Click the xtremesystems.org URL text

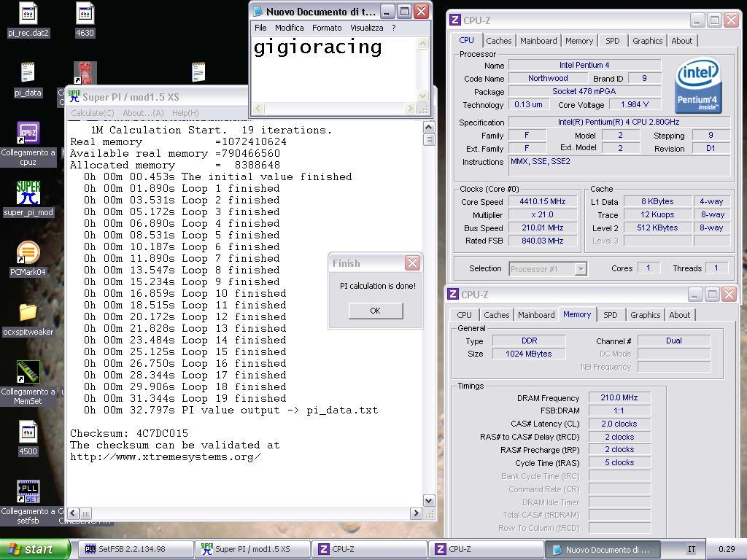coord(166,457)
